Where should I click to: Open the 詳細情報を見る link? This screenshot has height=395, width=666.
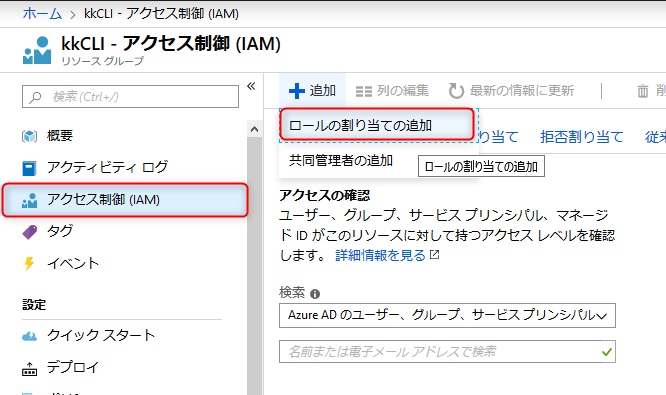point(381,255)
